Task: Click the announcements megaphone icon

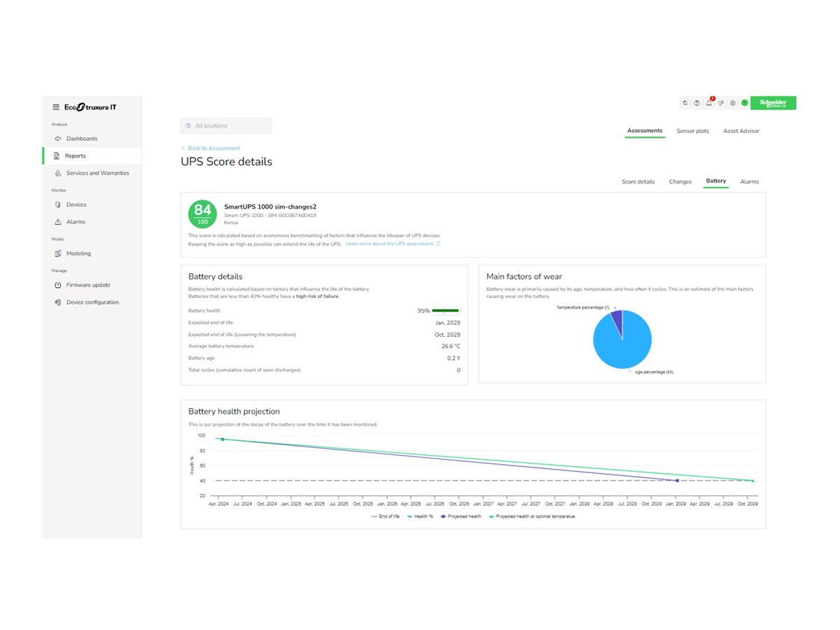Action: pyautogui.click(x=721, y=103)
